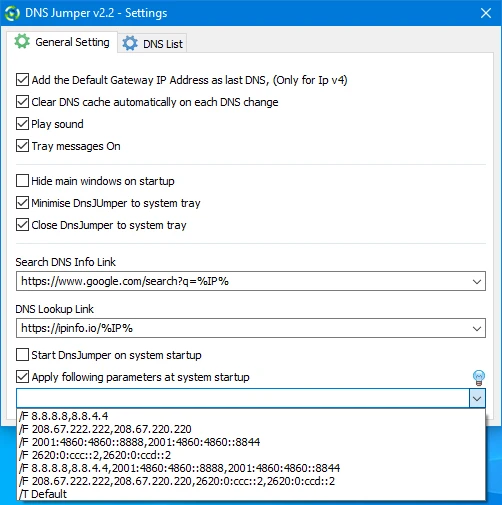Disable the Play sound checkbox
The height and width of the screenshot is (505, 502).
22,124
